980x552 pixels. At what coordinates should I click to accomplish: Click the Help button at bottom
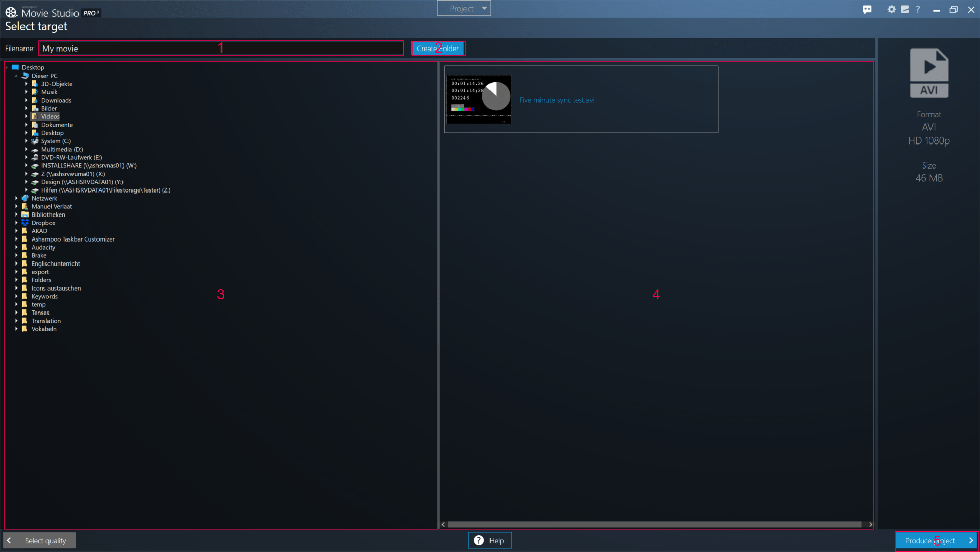click(489, 540)
